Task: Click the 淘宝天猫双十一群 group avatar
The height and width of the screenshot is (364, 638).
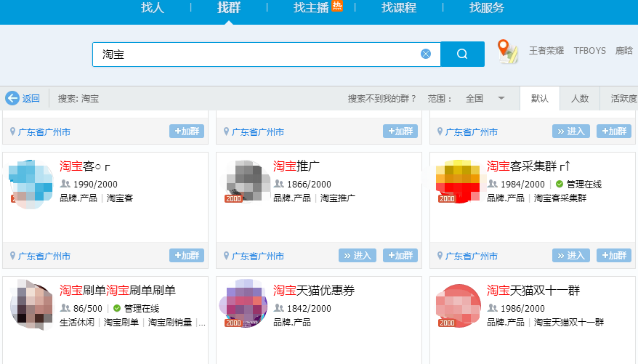Action: click(x=459, y=306)
